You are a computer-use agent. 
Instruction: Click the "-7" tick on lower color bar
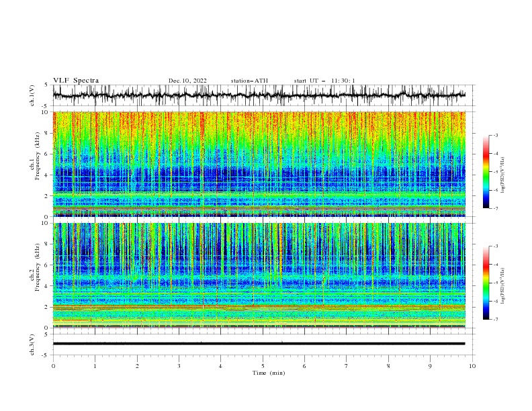tap(495, 320)
